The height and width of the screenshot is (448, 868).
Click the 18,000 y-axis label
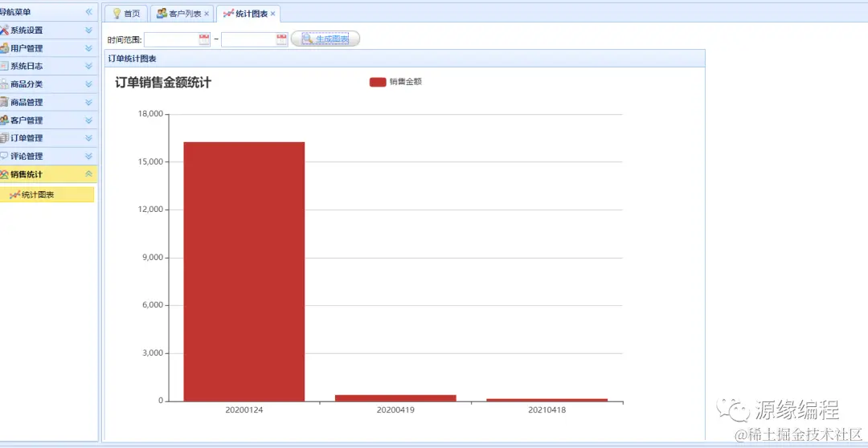tap(149, 114)
